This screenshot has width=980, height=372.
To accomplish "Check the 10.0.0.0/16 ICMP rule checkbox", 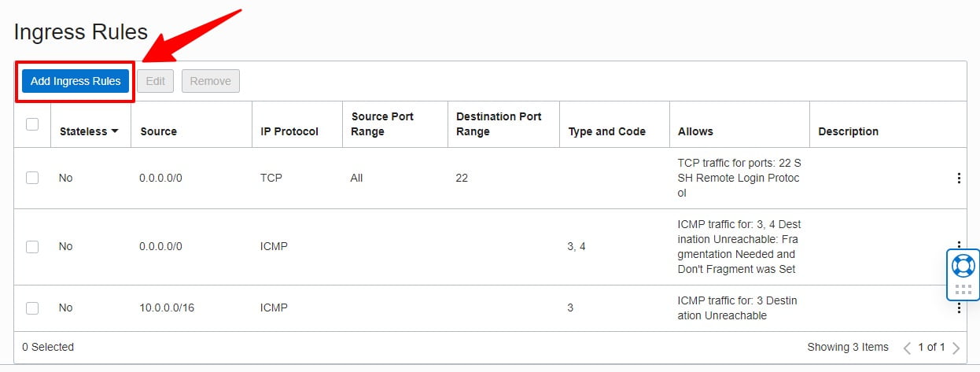I will 32,308.
